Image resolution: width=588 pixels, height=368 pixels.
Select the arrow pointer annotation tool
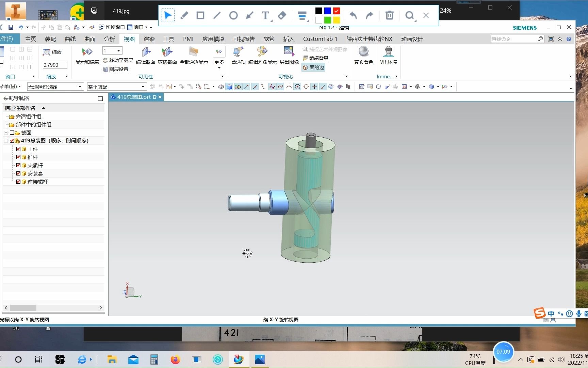coord(167,15)
